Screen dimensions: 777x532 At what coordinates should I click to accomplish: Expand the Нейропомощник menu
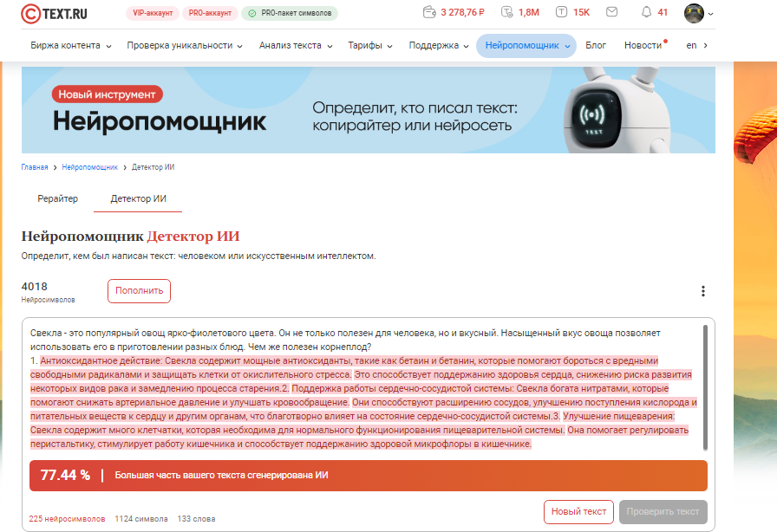[x=526, y=46]
